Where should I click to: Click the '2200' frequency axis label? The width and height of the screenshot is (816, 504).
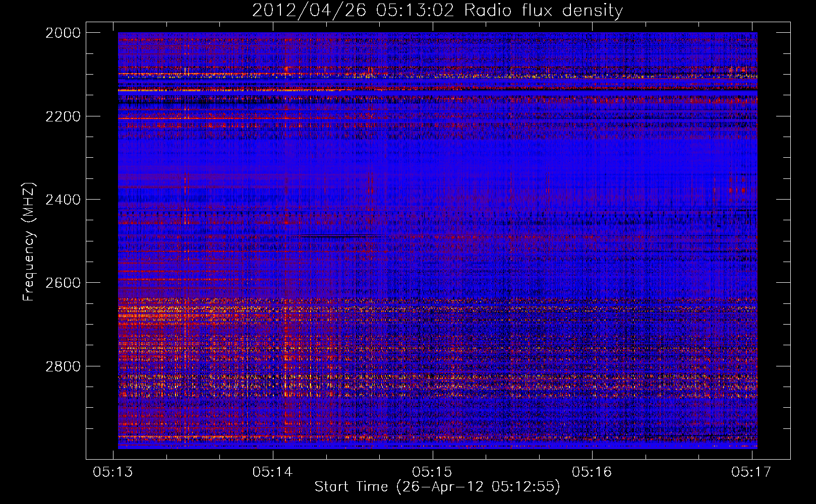[x=63, y=116]
